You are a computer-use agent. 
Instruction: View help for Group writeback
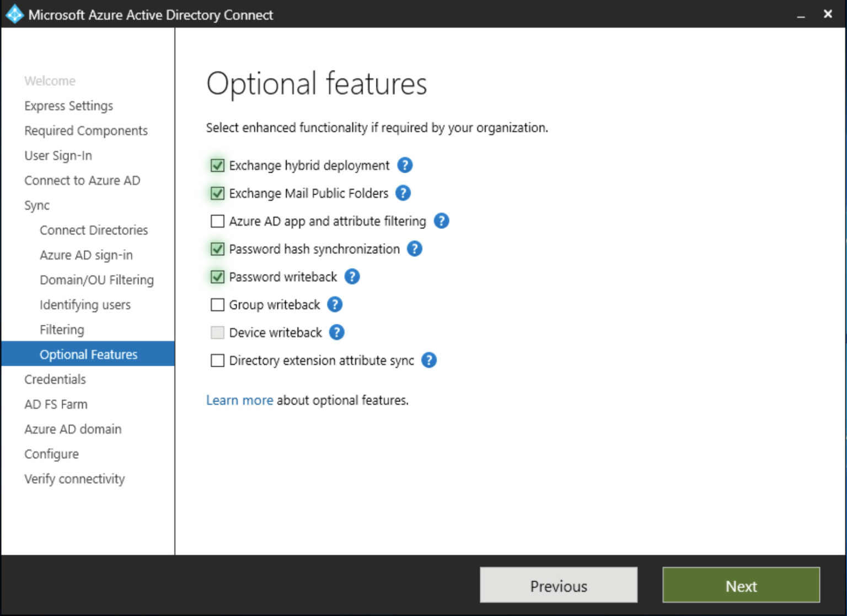pyautogui.click(x=334, y=304)
